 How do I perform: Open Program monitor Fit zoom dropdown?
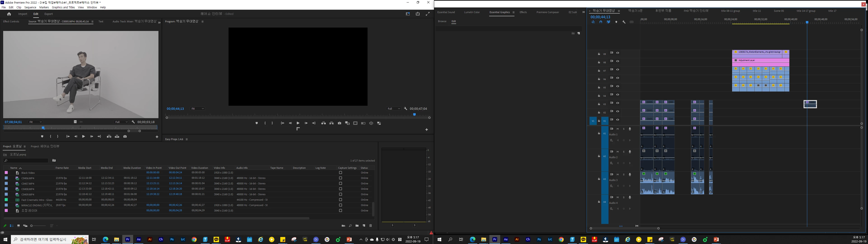tap(198, 108)
